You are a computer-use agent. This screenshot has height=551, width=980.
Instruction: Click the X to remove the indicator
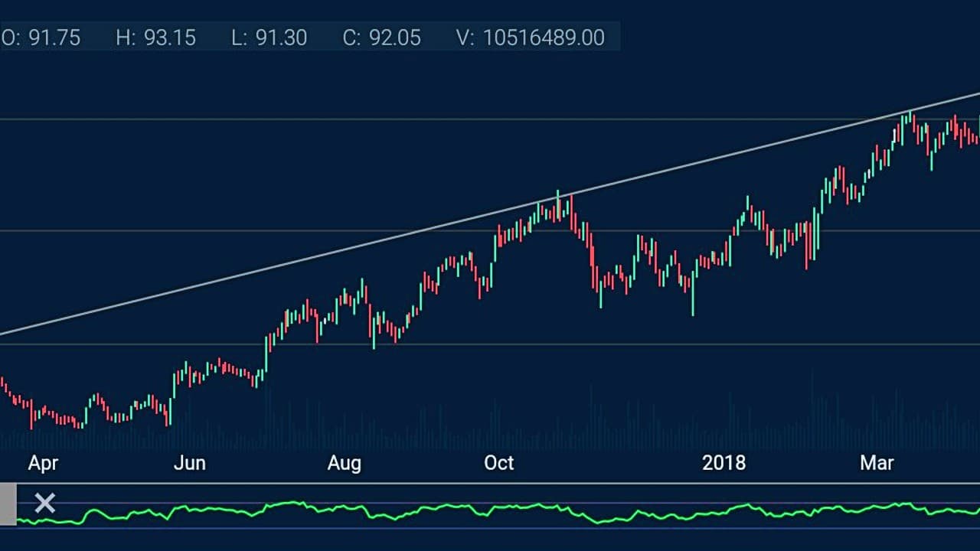click(44, 503)
